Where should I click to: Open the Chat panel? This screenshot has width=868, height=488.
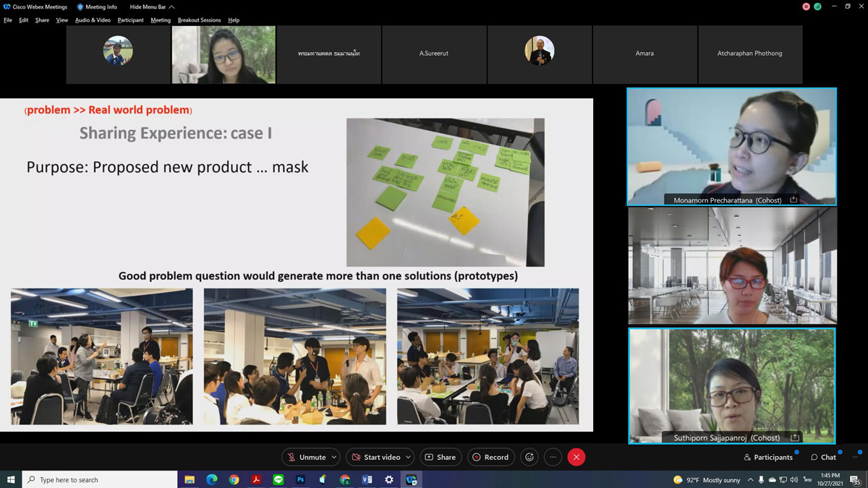[823, 457]
